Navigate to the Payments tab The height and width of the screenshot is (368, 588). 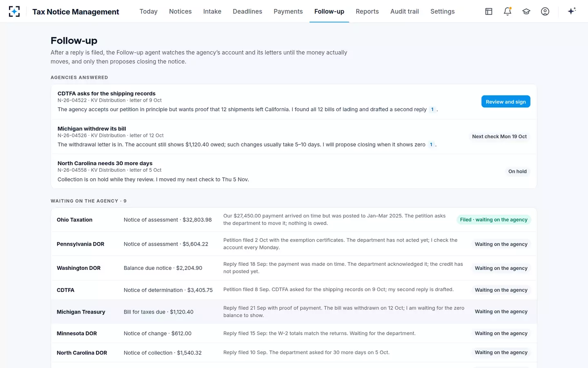click(288, 11)
